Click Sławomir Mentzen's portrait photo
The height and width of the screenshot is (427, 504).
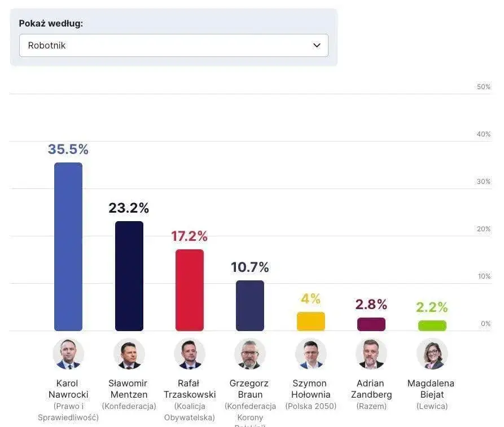click(x=129, y=354)
